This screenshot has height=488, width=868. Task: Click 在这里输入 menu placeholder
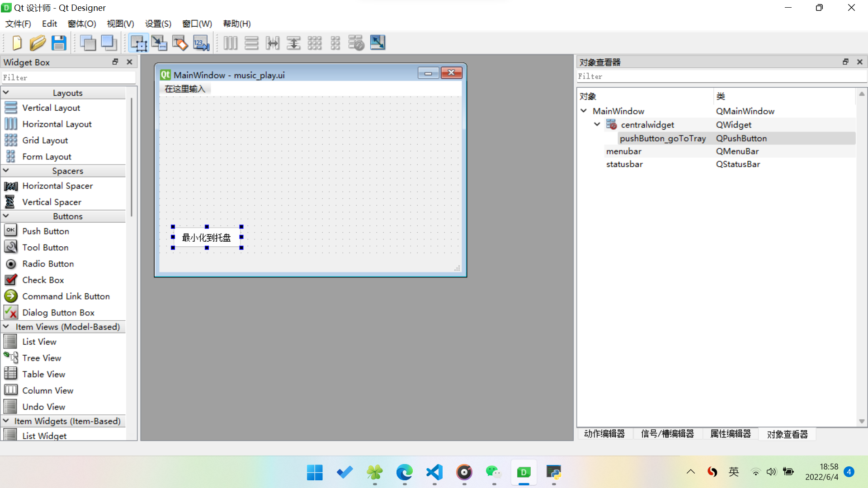(185, 89)
